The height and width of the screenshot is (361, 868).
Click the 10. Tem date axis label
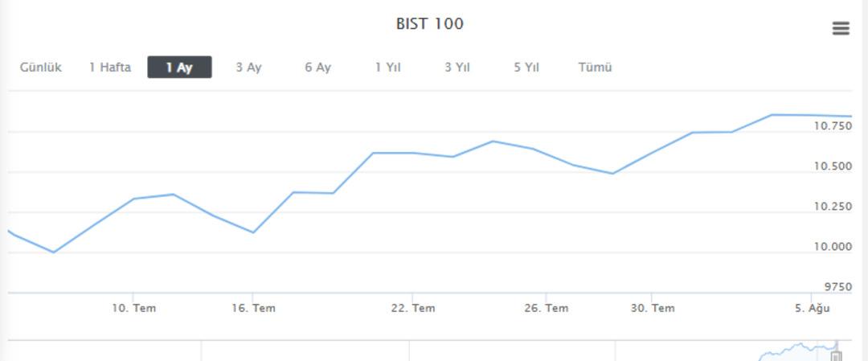(134, 309)
